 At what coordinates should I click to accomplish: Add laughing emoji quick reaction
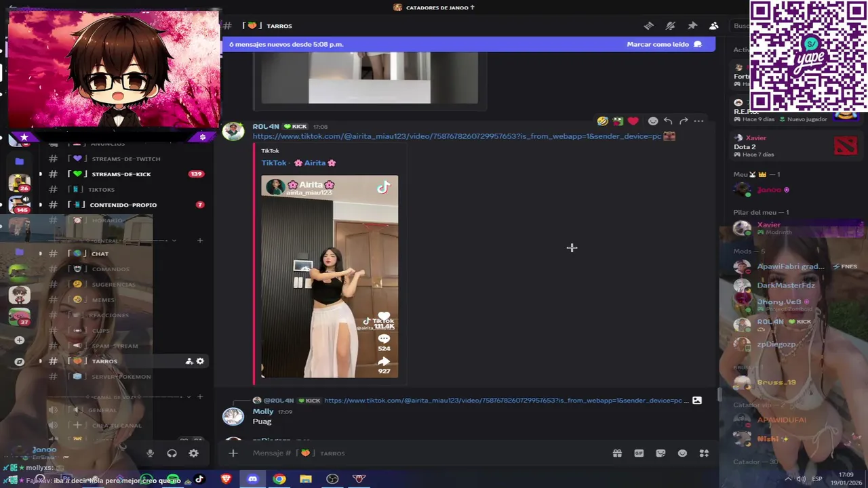click(602, 121)
